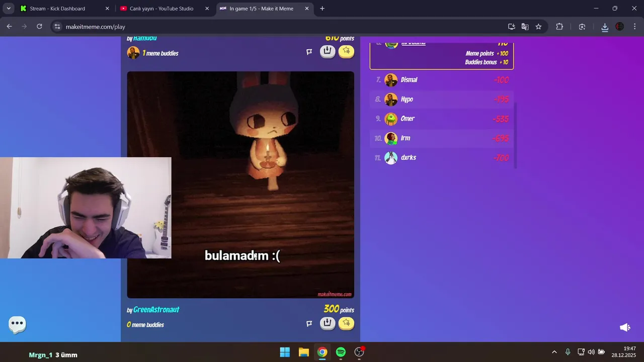644x362 pixels.
Task: Open the chat speech bubble
Action: pyautogui.click(x=17, y=324)
